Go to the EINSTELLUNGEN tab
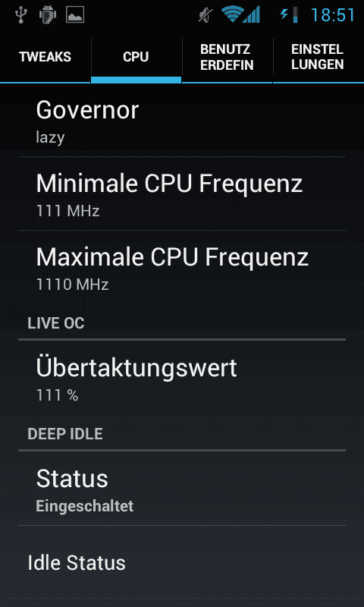The image size is (364, 607). 318,57
